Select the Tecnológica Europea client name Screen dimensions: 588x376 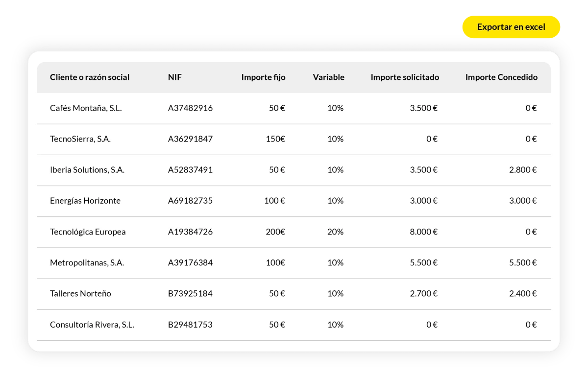tap(88, 232)
